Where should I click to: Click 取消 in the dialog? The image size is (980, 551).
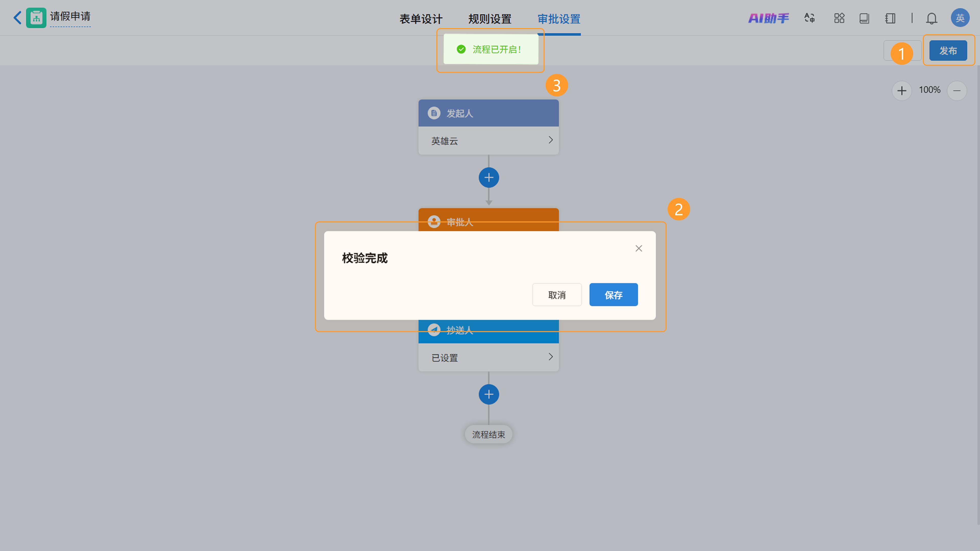point(557,295)
